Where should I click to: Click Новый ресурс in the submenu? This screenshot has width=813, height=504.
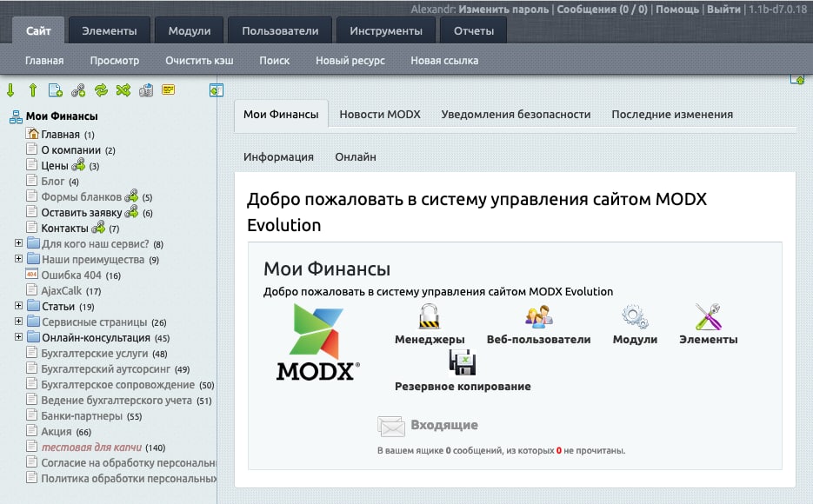(x=350, y=61)
